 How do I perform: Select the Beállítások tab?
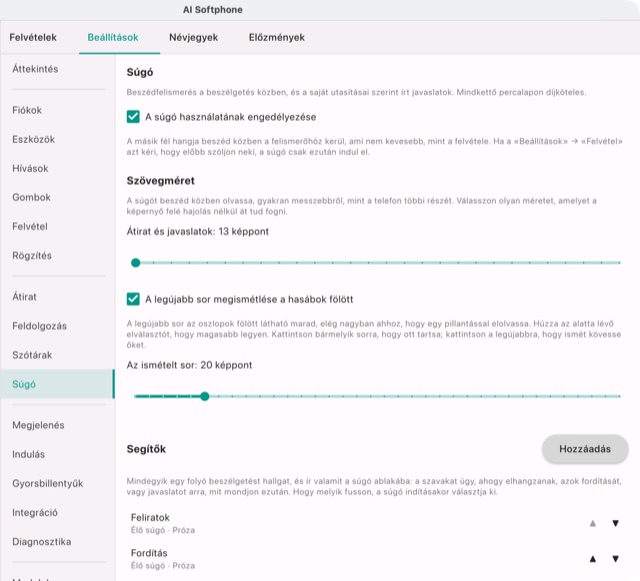[113, 37]
